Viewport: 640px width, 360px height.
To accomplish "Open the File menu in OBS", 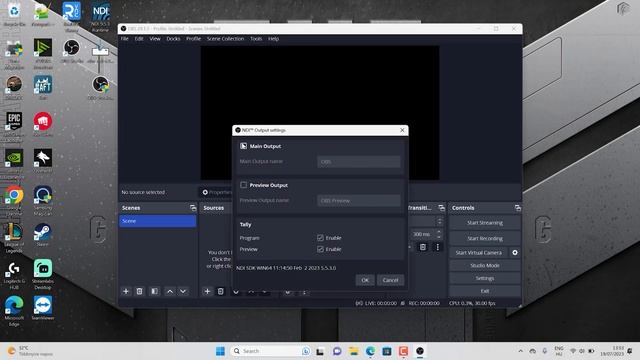I will (x=124, y=39).
